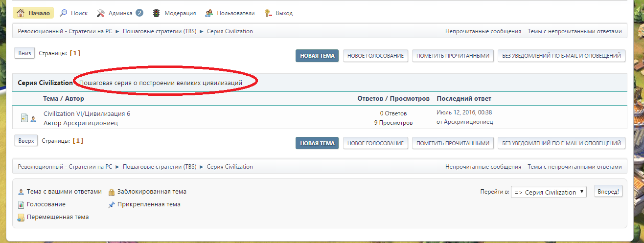
Task: Go to Революционный - Стратегии на PC in top breadcrumb
Action: click(x=65, y=31)
